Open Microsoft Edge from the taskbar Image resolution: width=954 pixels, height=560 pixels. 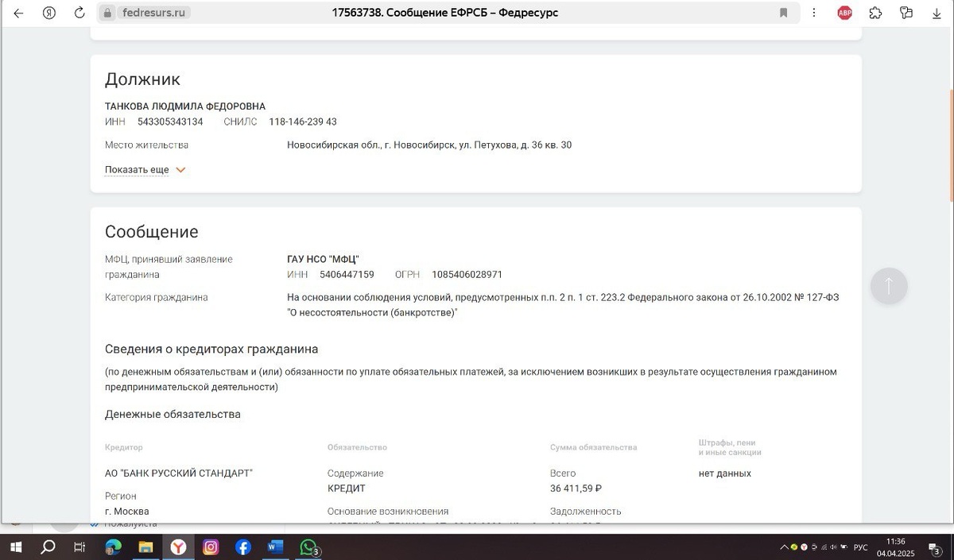pos(113,547)
